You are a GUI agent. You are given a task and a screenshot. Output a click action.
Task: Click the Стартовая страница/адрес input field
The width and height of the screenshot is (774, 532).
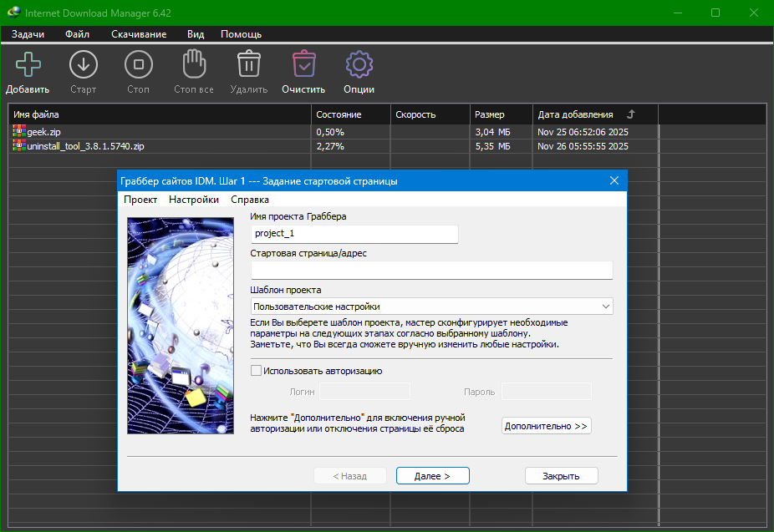click(x=431, y=270)
